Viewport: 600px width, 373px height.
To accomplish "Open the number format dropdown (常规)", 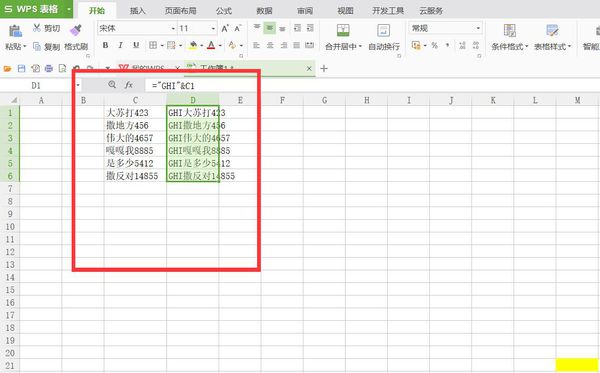I will coord(478,28).
